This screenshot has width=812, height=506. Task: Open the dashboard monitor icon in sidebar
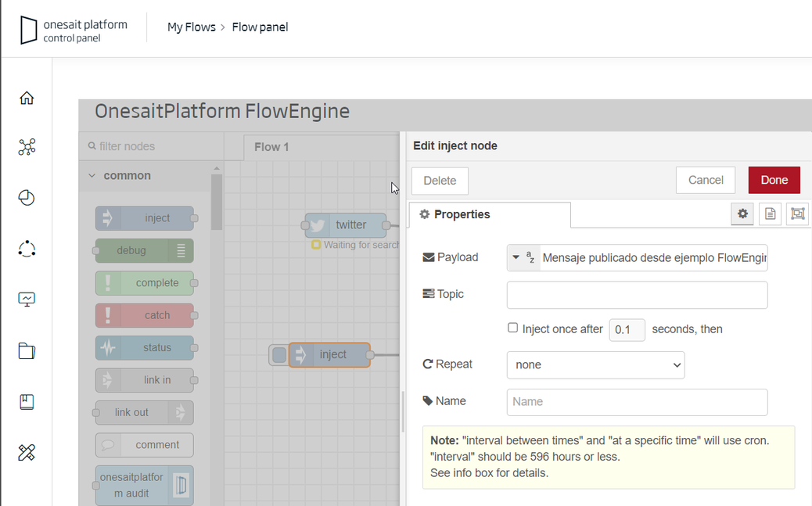tap(27, 299)
